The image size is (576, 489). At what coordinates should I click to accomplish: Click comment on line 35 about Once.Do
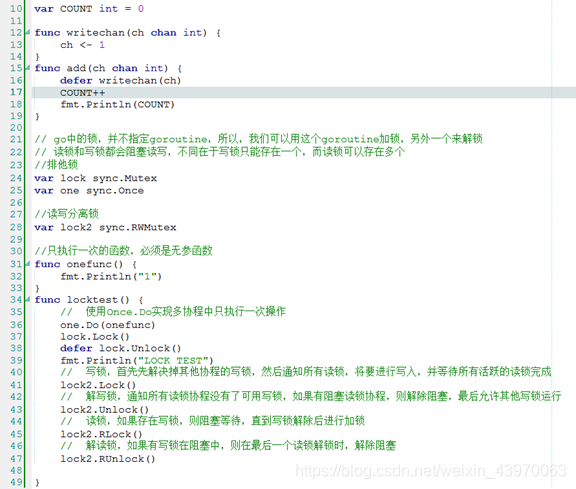point(173,312)
